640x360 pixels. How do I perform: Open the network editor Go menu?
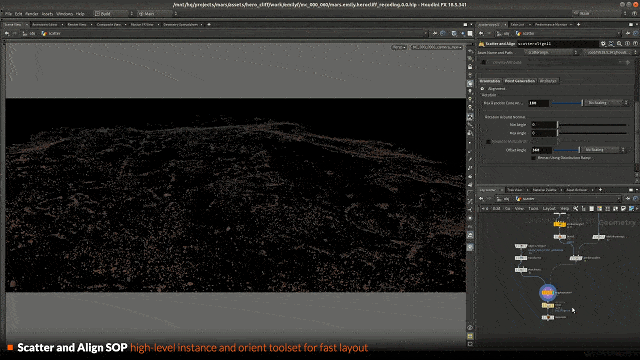[508, 209]
